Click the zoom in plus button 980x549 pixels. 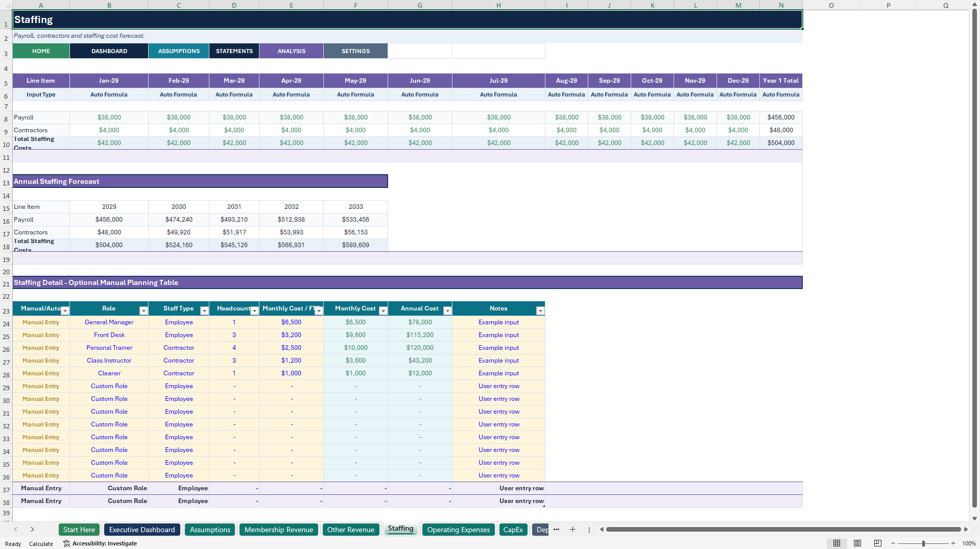coord(953,543)
